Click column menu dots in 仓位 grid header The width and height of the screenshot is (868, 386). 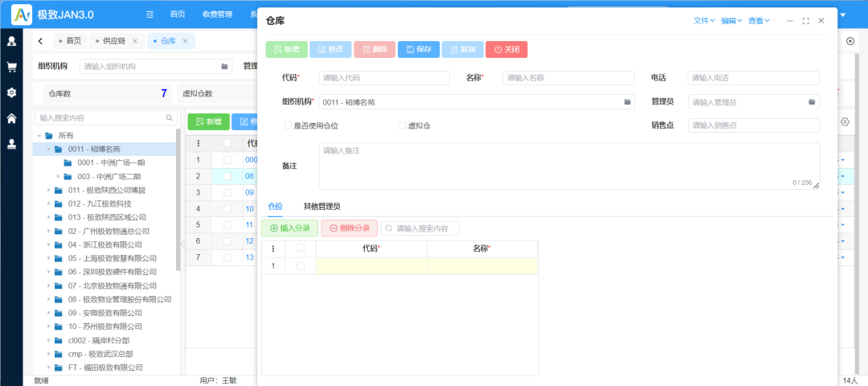273,248
